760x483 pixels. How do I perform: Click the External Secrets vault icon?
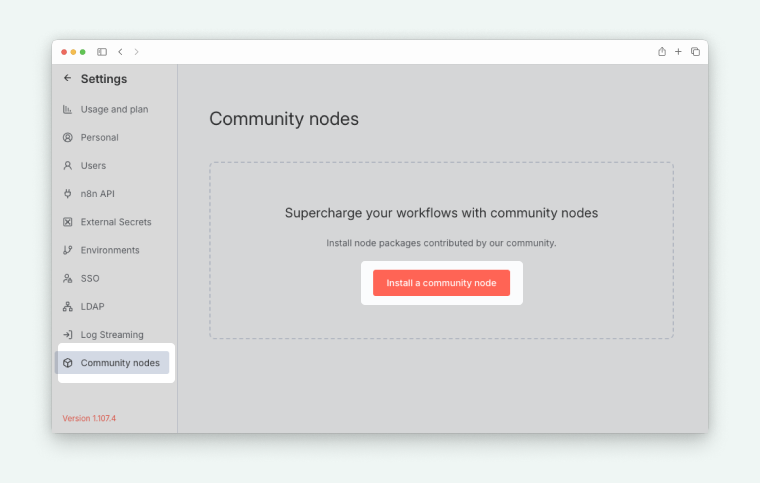(67, 222)
